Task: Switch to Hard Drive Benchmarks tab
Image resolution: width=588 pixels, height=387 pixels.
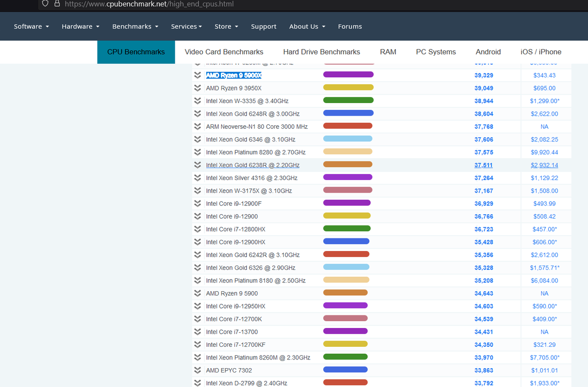Action: click(x=322, y=52)
